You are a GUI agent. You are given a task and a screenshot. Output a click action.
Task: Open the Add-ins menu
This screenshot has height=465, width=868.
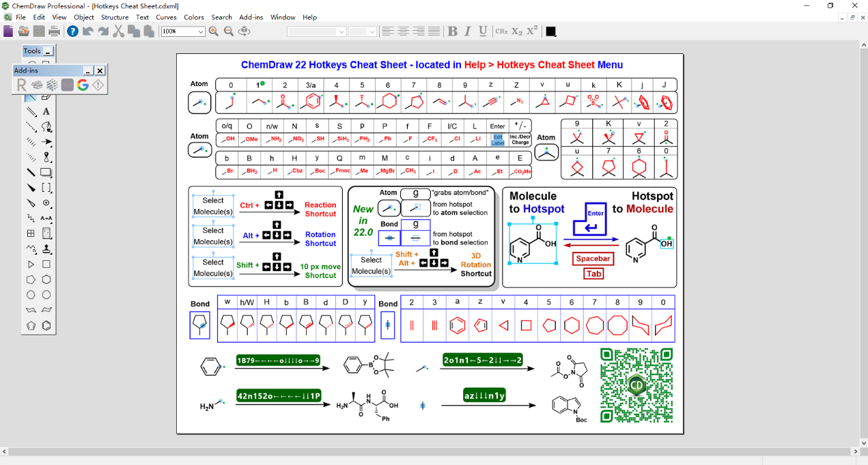tap(251, 17)
